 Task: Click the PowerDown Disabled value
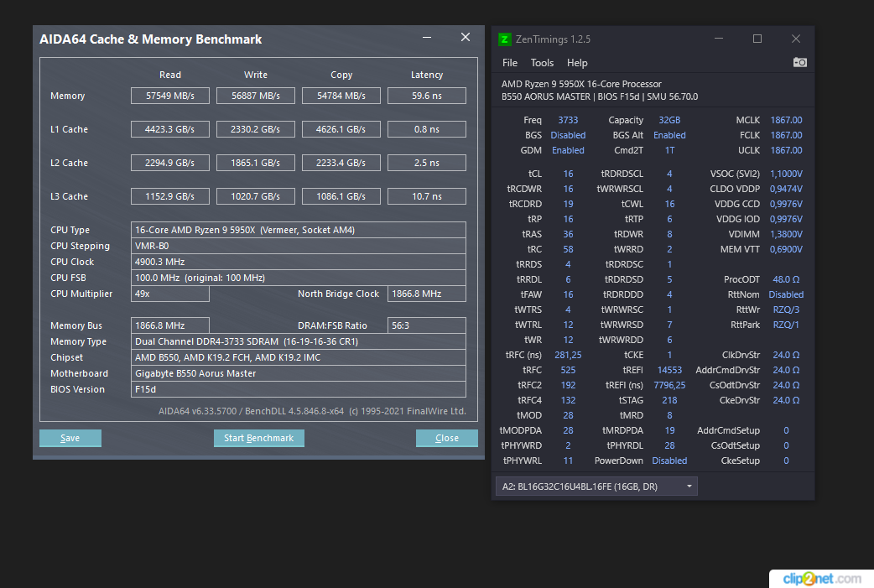(669, 461)
